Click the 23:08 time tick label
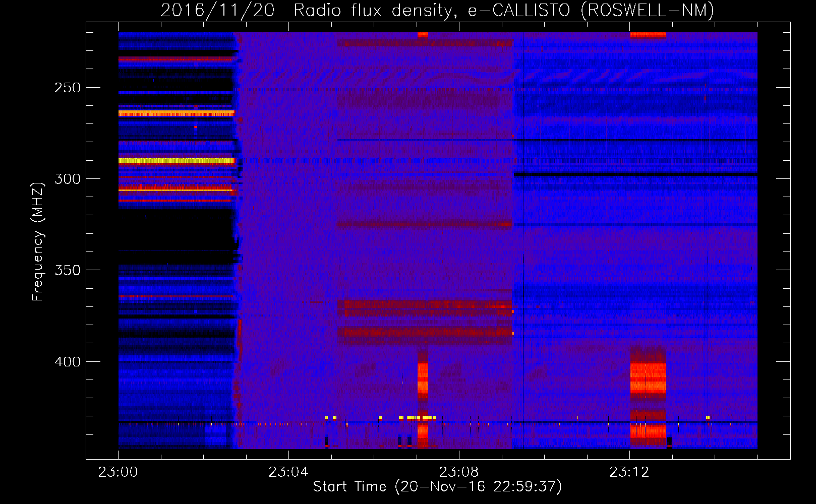 pos(459,472)
